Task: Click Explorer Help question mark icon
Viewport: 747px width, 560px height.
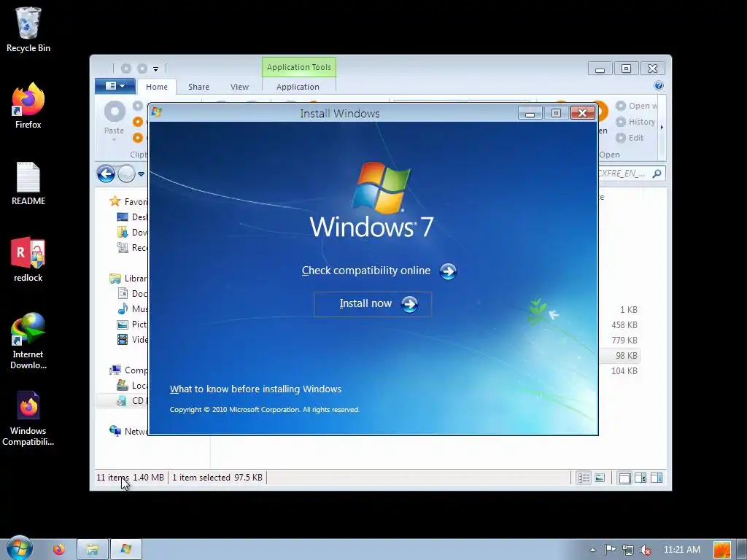Action: coord(659,86)
